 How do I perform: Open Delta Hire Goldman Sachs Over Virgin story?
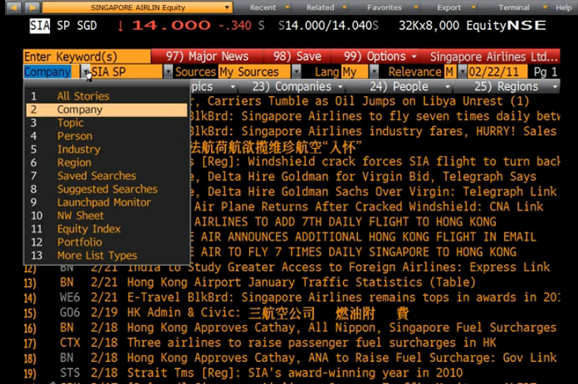[x=374, y=192]
